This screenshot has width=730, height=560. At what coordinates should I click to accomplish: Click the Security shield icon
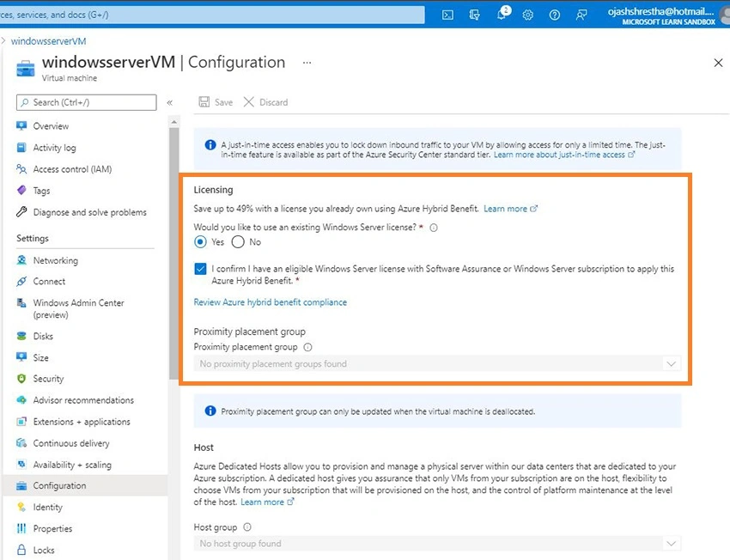[21, 379]
